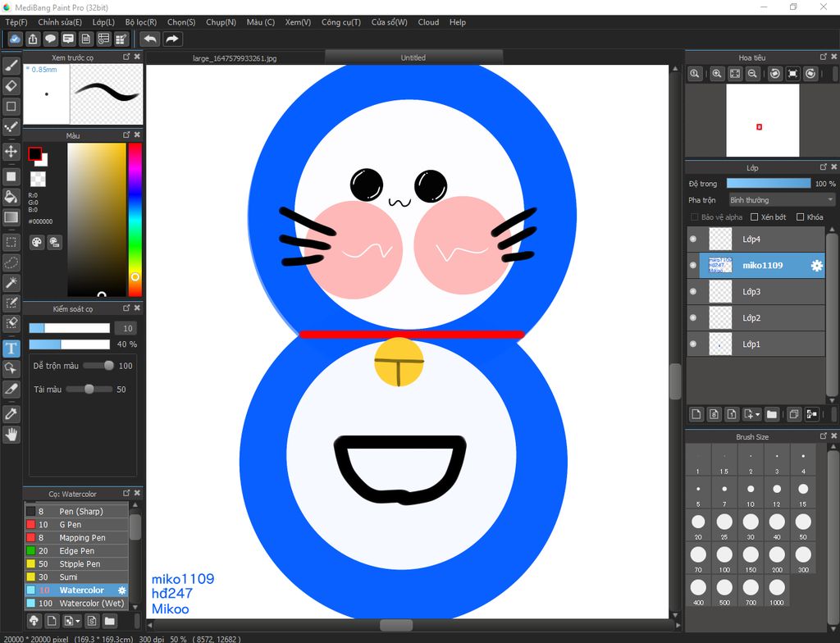The width and height of the screenshot is (840, 643).
Task: Pop out the Màu color panel
Action: (126, 135)
